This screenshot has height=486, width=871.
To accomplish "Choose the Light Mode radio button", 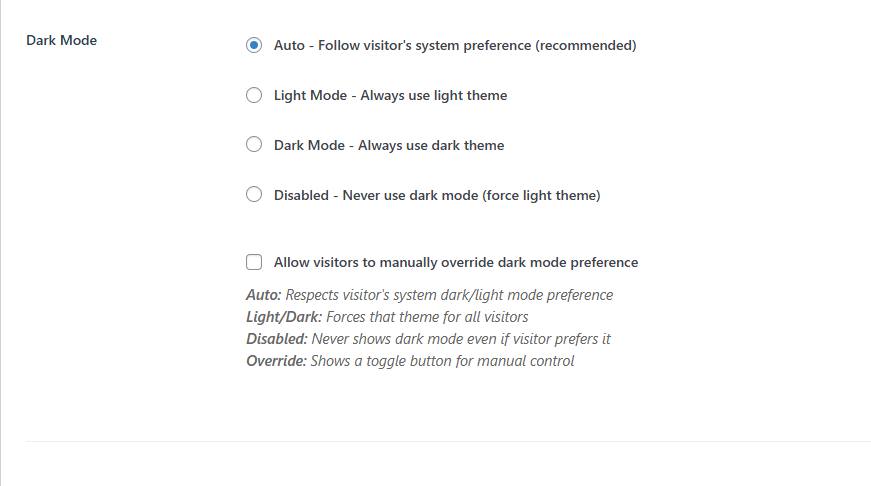I will [x=254, y=95].
